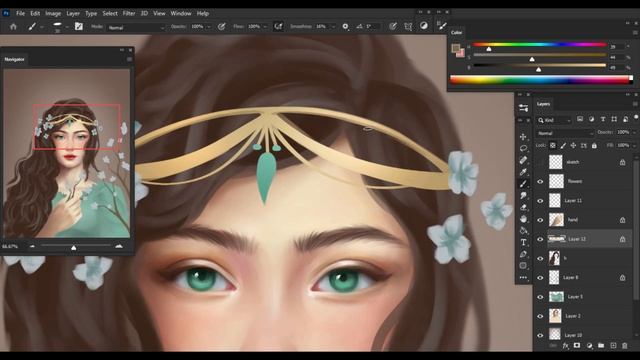Open the Window menu
This screenshot has height=360, width=640.
click(181, 13)
